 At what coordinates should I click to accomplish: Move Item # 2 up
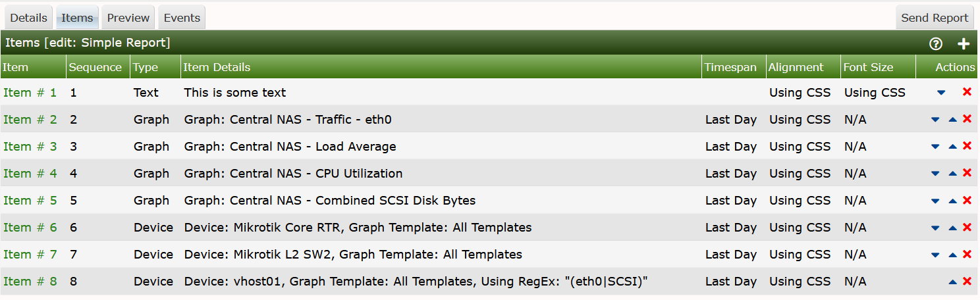(x=952, y=120)
